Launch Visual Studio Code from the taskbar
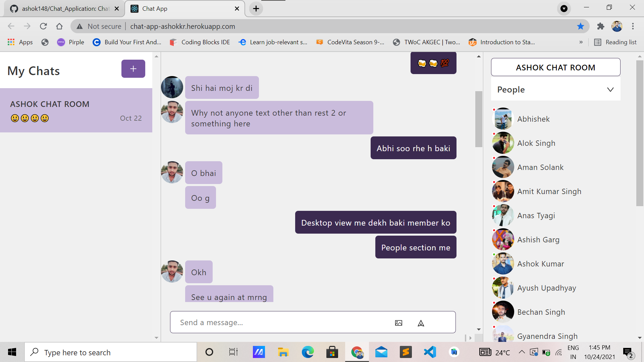 [x=430, y=352]
